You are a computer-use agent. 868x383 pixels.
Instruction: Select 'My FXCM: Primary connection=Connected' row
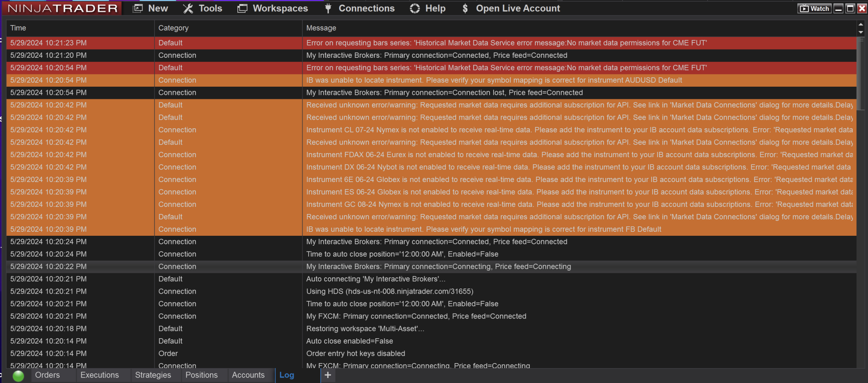coord(431,316)
